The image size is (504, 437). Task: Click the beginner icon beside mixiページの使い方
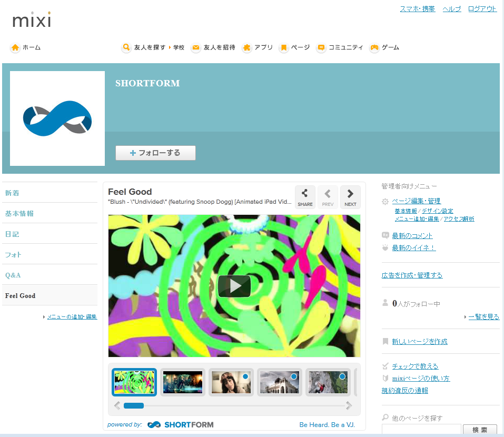385,378
